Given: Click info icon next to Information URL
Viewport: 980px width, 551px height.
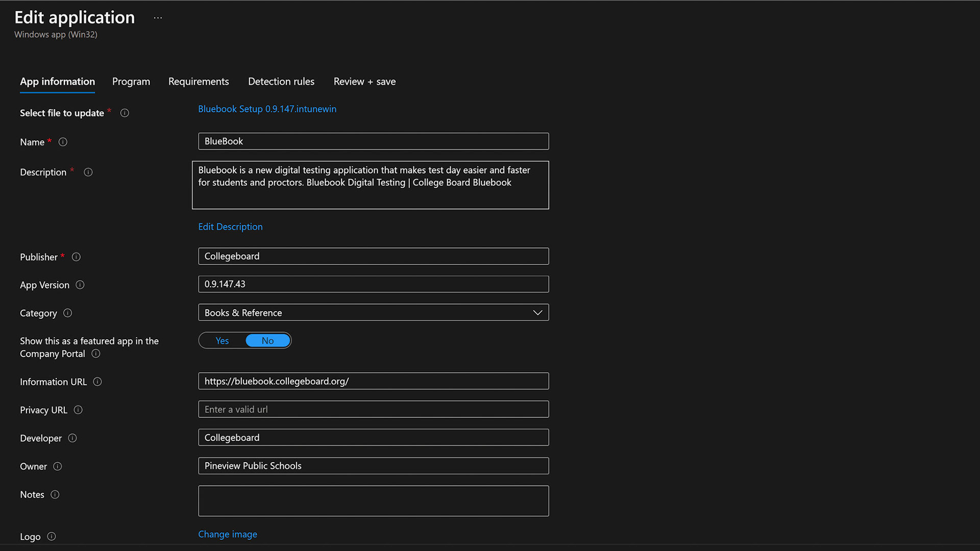Looking at the screenshot, I should [x=97, y=382].
